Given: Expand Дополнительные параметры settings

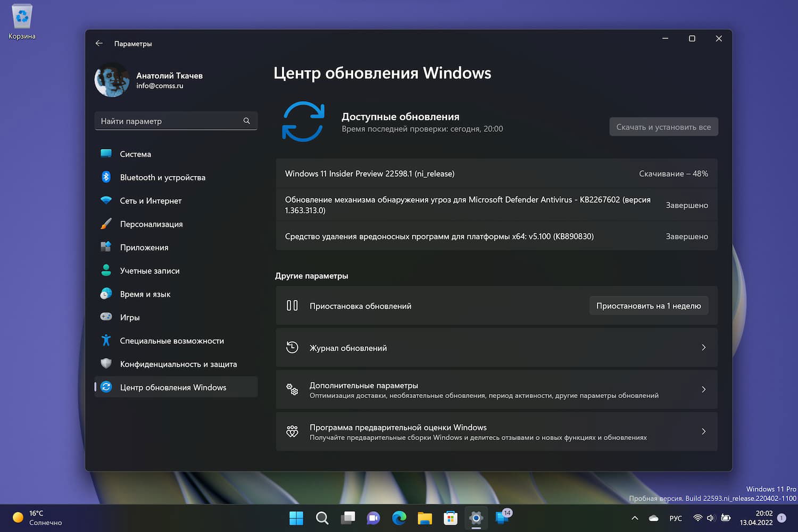Looking at the screenshot, I should point(703,389).
